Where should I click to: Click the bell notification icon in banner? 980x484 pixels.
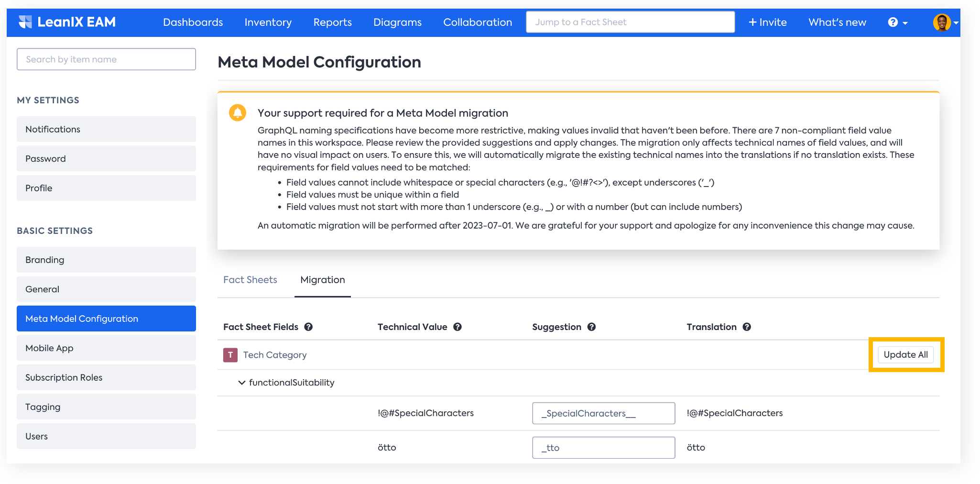(x=238, y=113)
